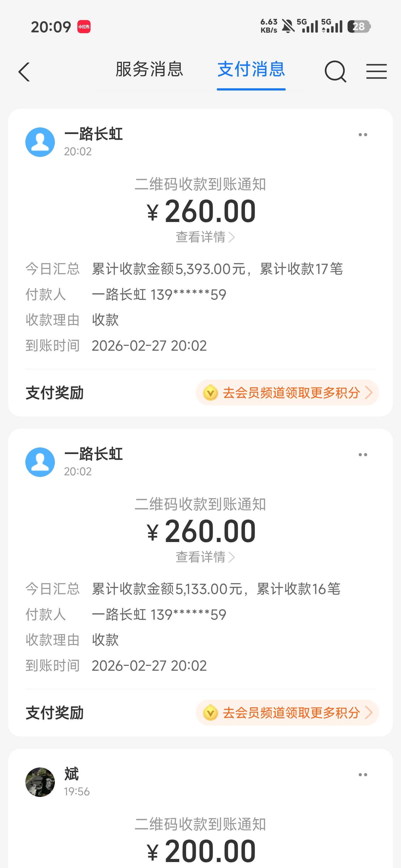Tap the 一路长虹 name on the first card

(93, 134)
